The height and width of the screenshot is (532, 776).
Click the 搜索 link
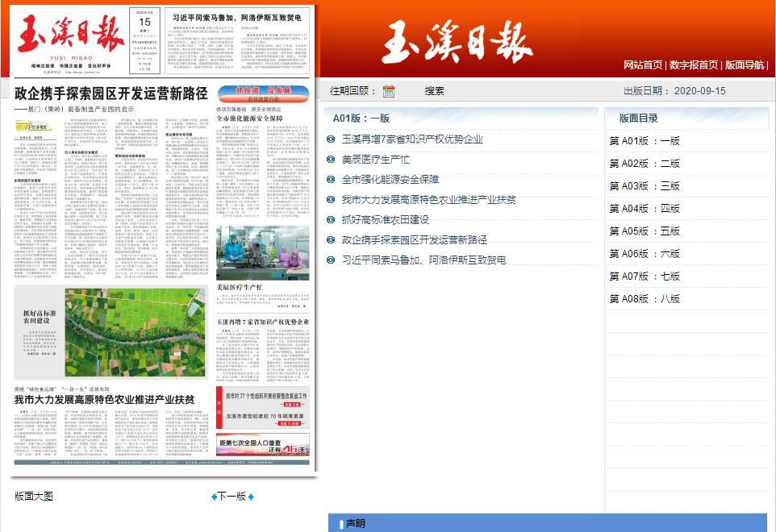pyautogui.click(x=434, y=91)
